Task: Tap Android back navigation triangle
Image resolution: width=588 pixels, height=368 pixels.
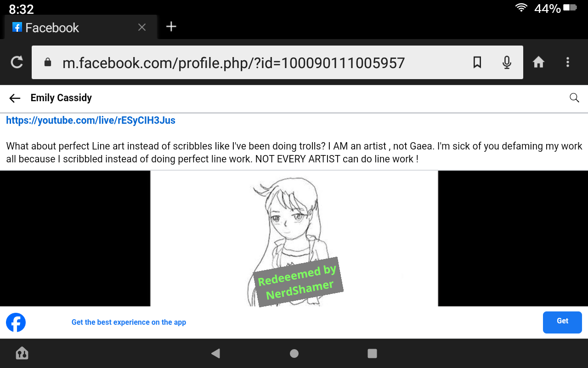Action: tap(215, 353)
